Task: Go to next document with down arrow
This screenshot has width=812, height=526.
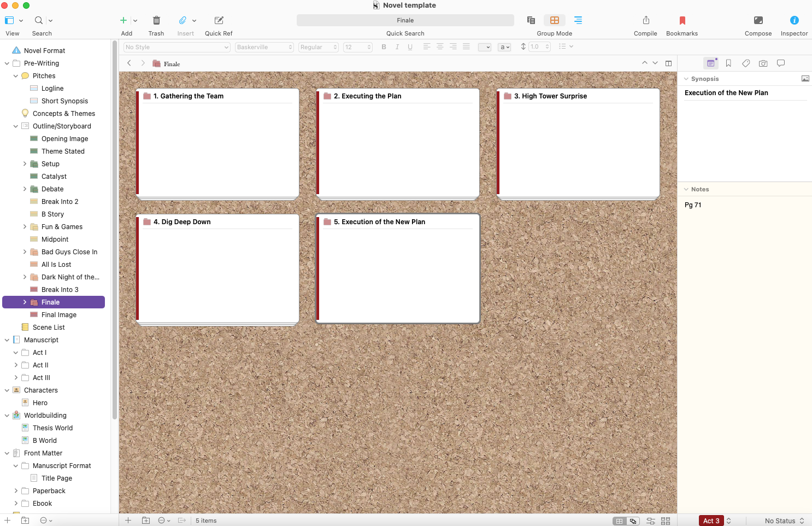Action: click(655, 63)
